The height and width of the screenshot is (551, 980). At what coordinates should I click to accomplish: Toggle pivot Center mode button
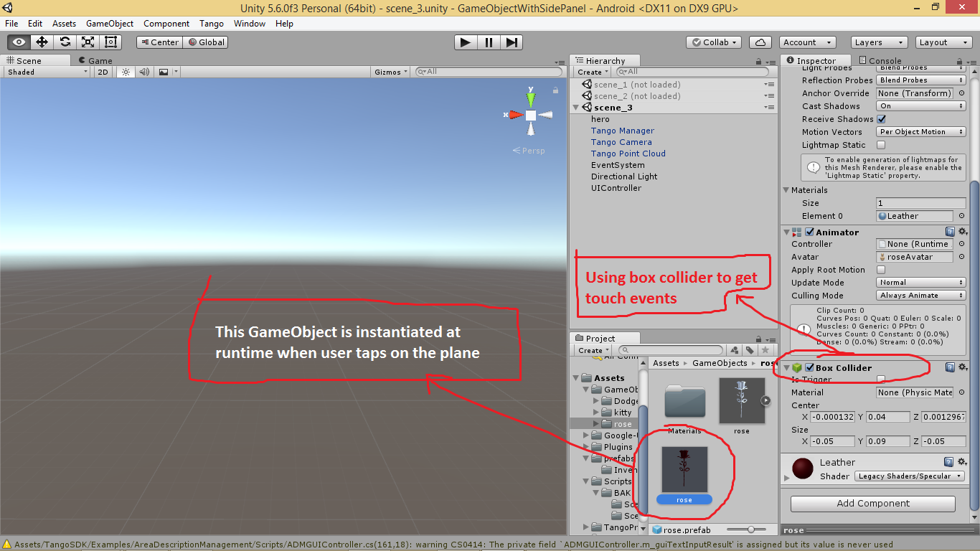[x=159, y=42]
